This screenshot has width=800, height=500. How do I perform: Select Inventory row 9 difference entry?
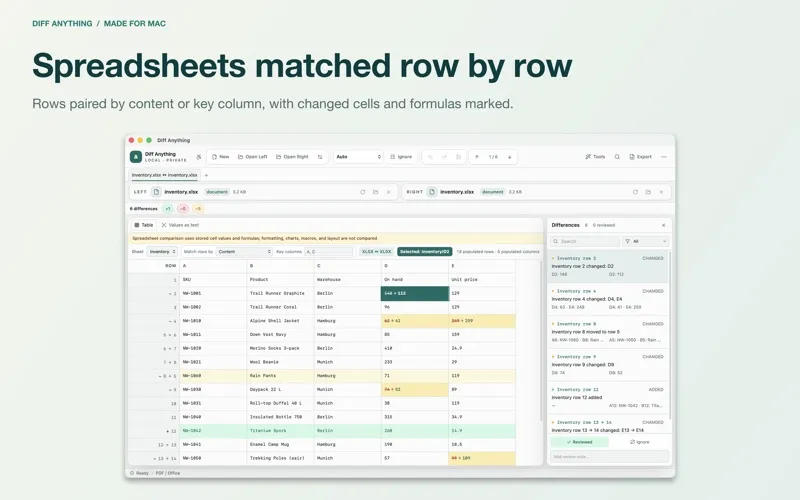coord(607,364)
